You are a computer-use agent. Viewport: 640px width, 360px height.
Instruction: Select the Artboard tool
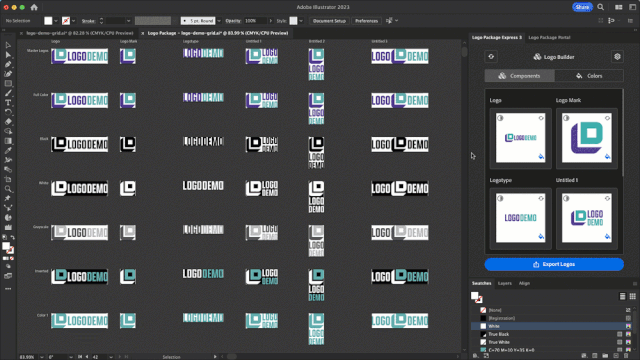click(x=8, y=179)
